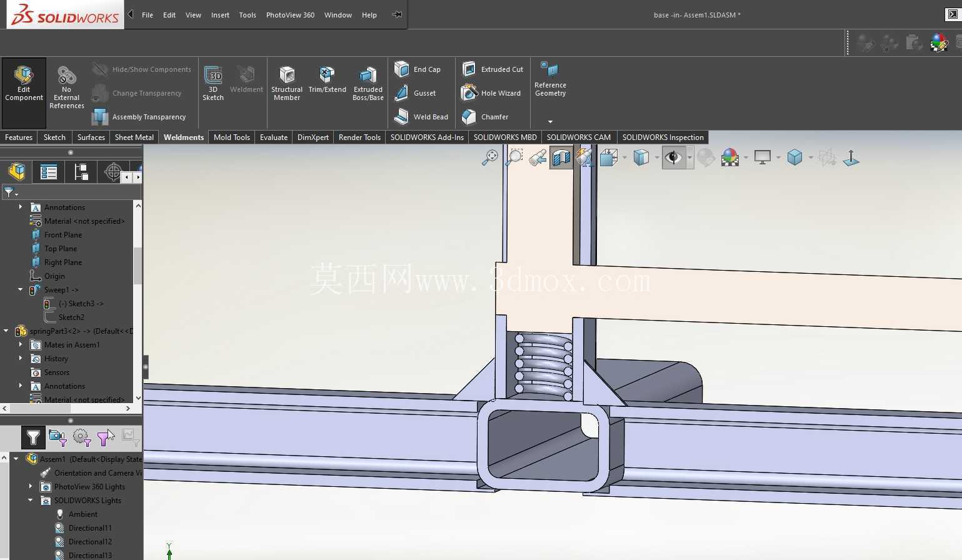Image resolution: width=962 pixels, height=560 pixels.
Task: Select Zoom to Area tool
Action: pos(514,157)
